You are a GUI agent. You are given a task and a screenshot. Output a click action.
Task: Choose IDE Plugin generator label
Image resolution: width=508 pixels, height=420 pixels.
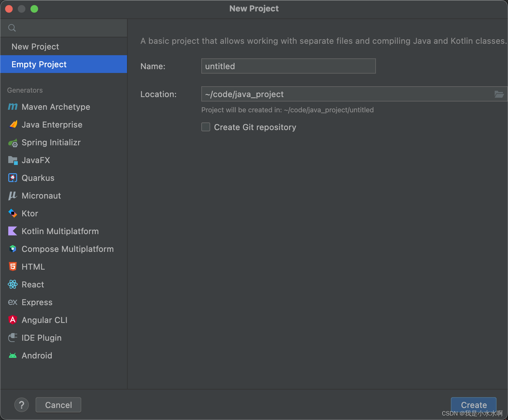pyautogui.click(x=42, y=338)
